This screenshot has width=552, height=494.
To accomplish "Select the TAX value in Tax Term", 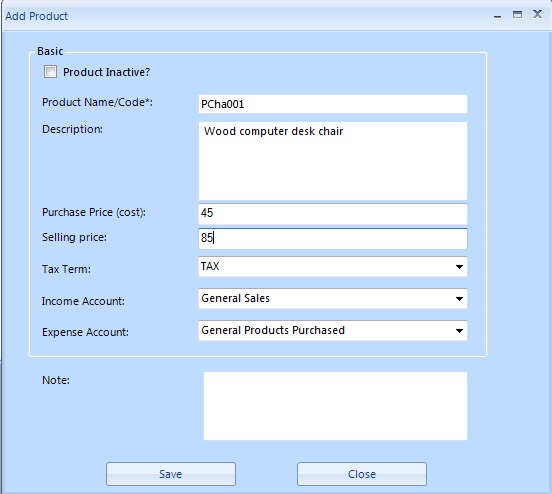I will coord(210,266).
